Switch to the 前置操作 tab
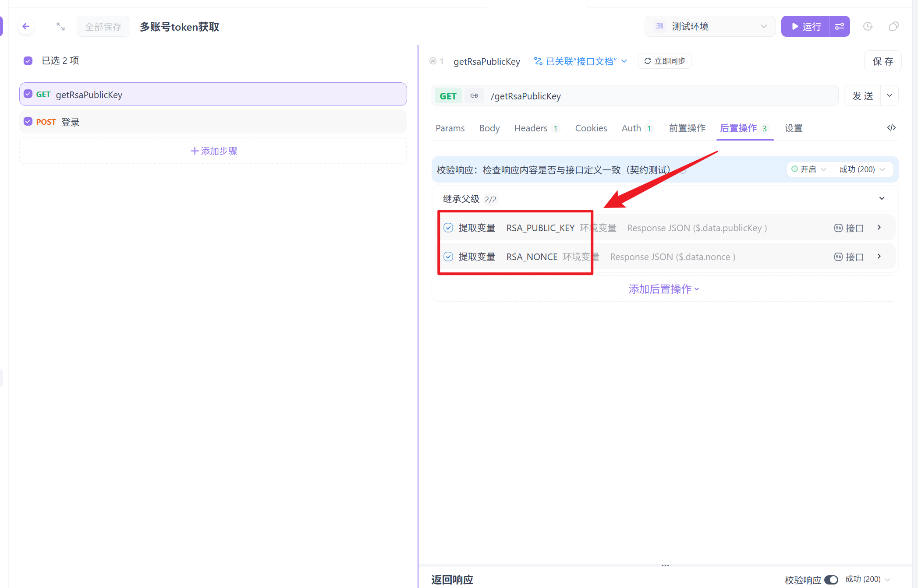This screenshot has width=918, height=588. (687, 128)
